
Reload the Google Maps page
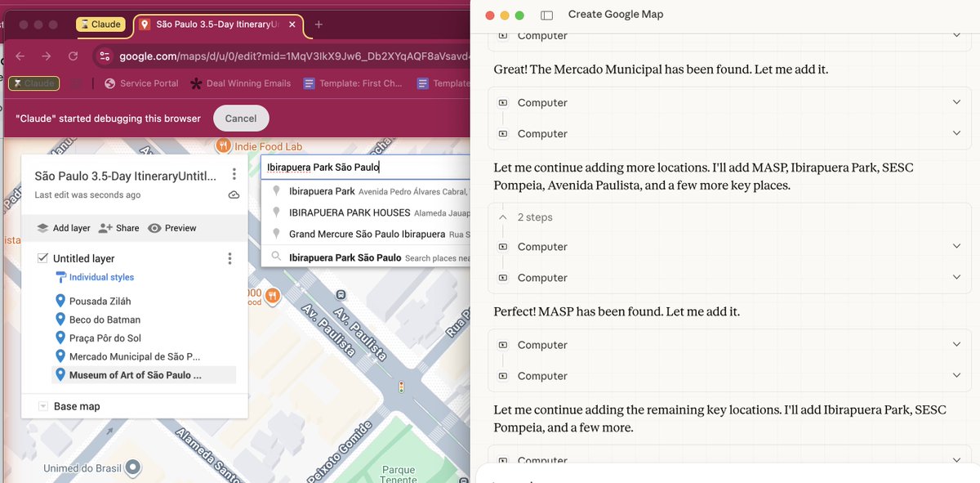click(73, 56)
